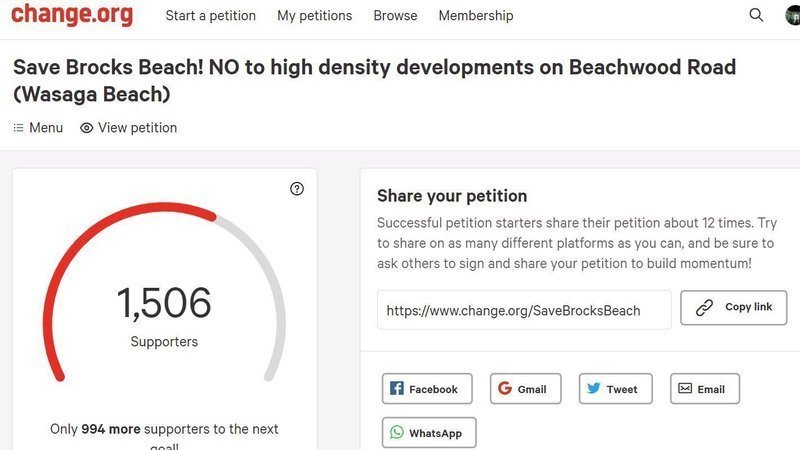Select Browse in top navigation
The width and height of the screenshot is (800, 450).
click(x=395, y=16)
